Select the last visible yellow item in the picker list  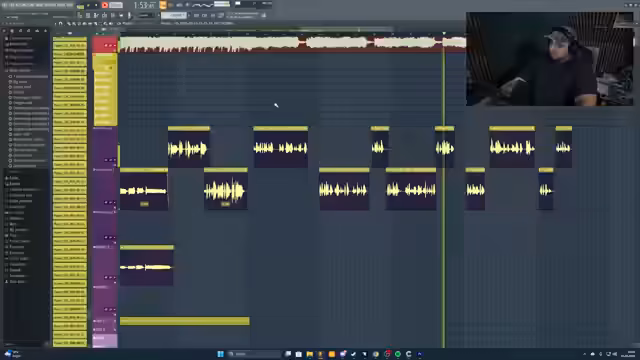point(69,343)
